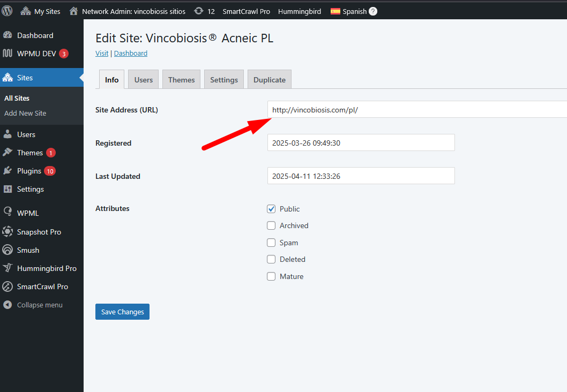Open WPML from the sidebar icon
This screenshot has width=567, height=392.
8,213
